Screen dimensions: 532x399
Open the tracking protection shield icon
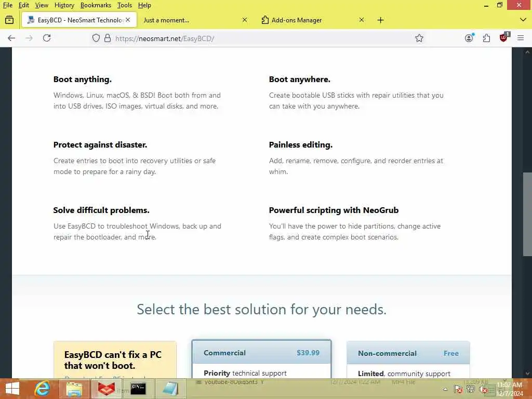(96, 38)
